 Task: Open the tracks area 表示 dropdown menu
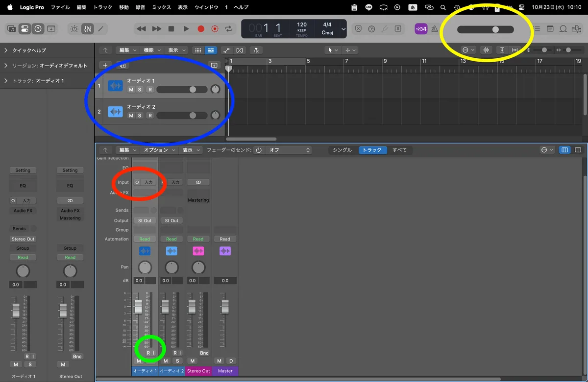click(x=176, y=50)
